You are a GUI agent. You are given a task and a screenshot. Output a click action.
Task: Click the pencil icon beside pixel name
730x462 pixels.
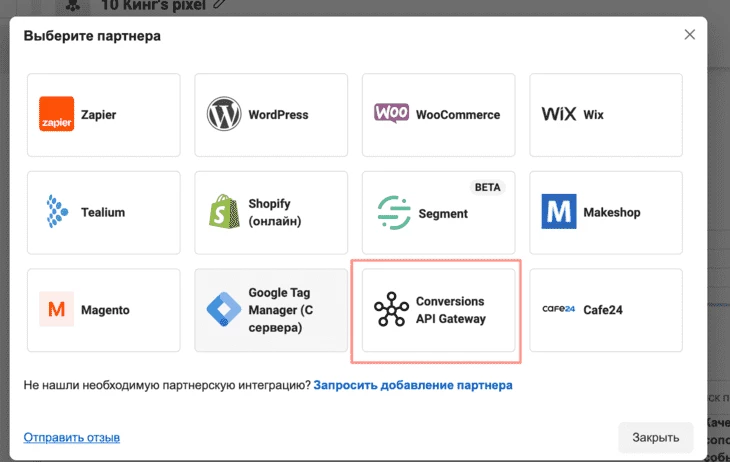click(x=219, y=5)
